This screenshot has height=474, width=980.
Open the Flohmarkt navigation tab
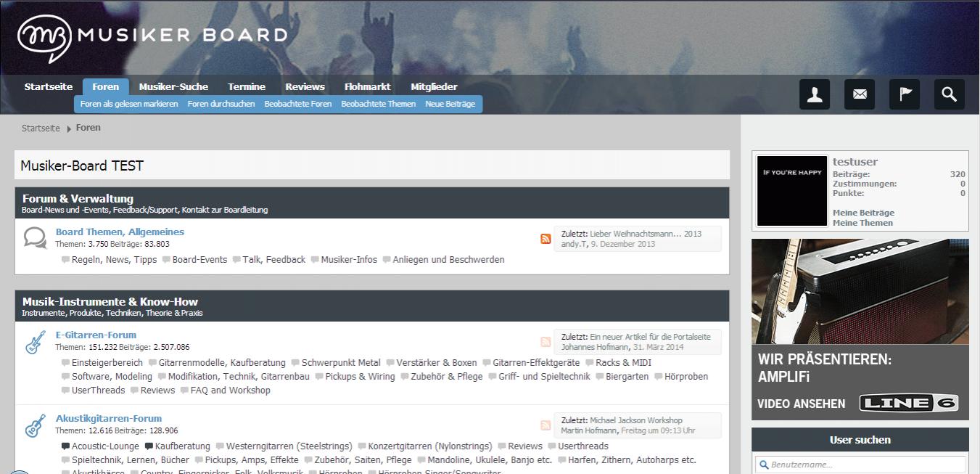(x=367, y=86)
